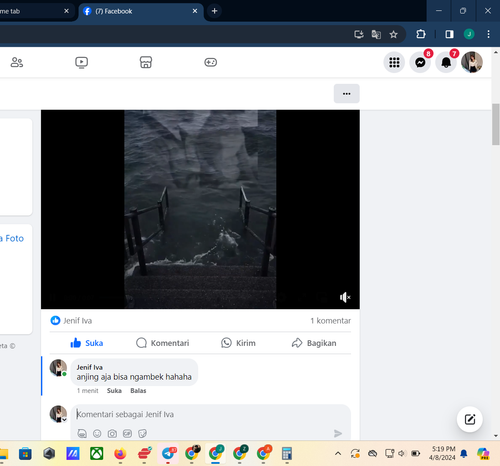Insert an avatar sticker in the comment box
This screenshot has height=466, width=500.
82,433
